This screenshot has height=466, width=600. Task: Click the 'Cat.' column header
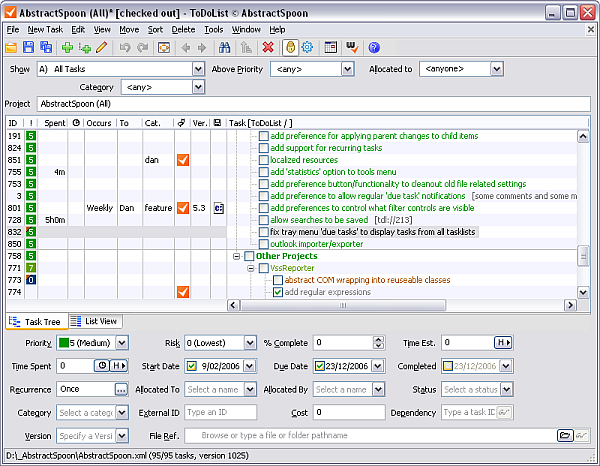(158, 123)
